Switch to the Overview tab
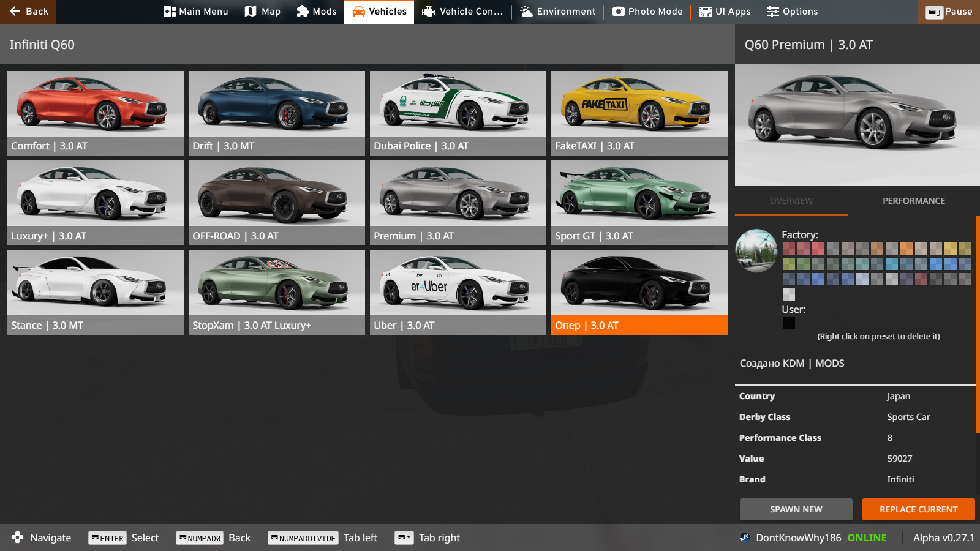 791,201
